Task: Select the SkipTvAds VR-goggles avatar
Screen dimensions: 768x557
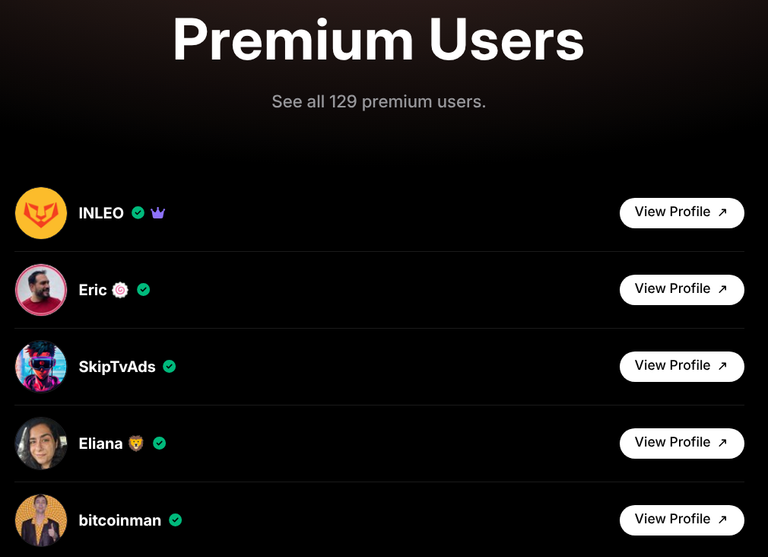Action: click(x=41, y=366)
